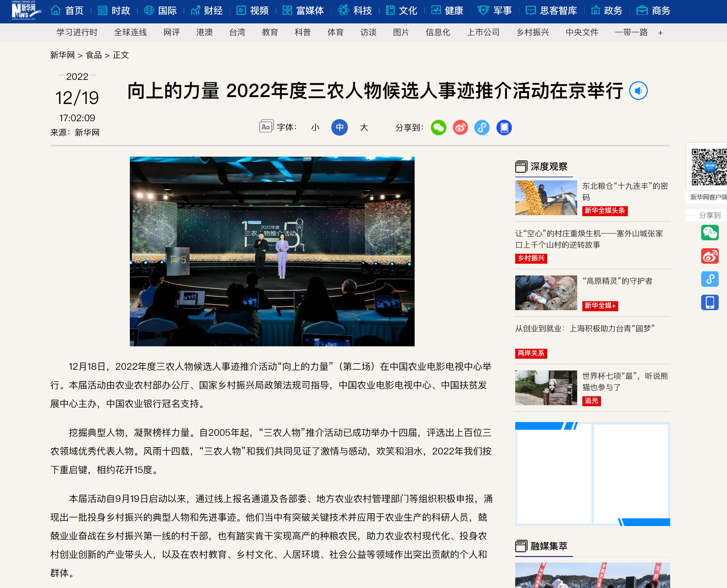The width and height of the screenshot is (727, 588).
Task: Play article audio with speaker icon
Action: tap(638, 91)
